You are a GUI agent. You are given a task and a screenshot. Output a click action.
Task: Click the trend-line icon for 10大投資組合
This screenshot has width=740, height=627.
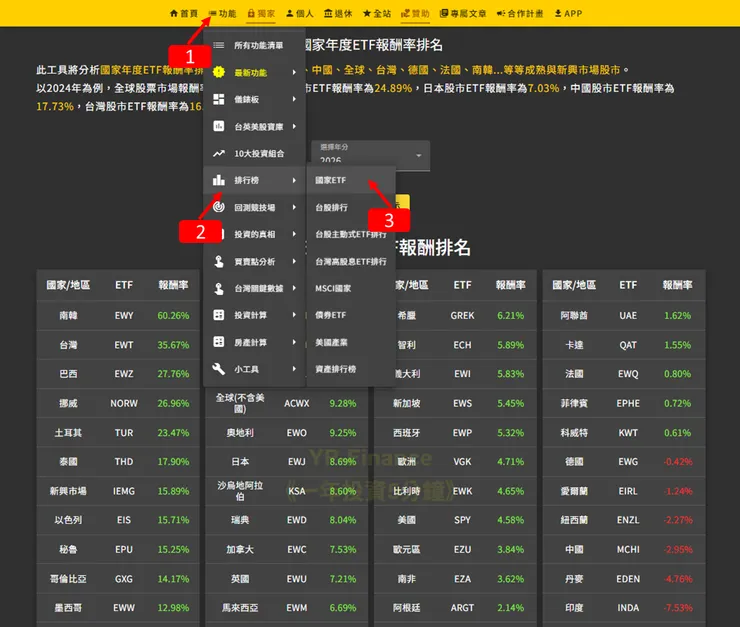(x=219, y=153)
